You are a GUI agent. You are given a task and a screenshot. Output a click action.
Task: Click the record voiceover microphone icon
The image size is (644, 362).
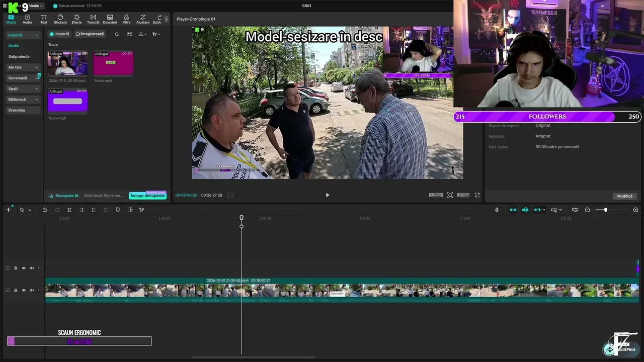[x=497, y=210]
